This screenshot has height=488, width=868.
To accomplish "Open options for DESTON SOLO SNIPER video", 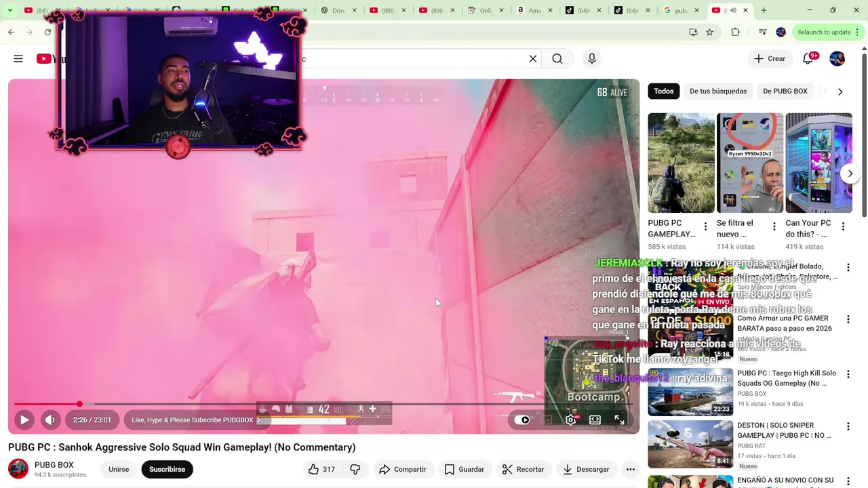I will (848, 426).
